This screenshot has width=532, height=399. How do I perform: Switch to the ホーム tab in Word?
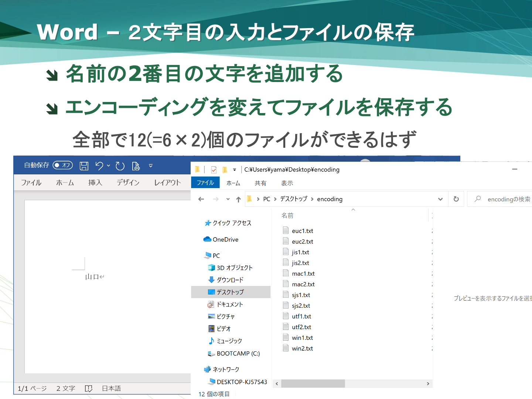pos(65,183)
